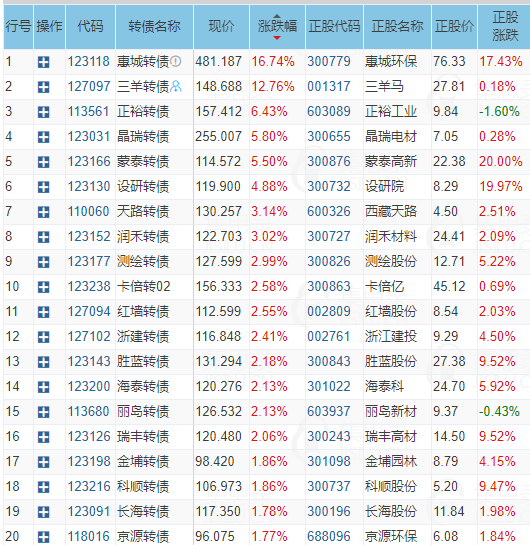This screenshot has width=530, height=545.
Task: Click the plus icon for 胜蓝转债 row
Action: [43, 362]
